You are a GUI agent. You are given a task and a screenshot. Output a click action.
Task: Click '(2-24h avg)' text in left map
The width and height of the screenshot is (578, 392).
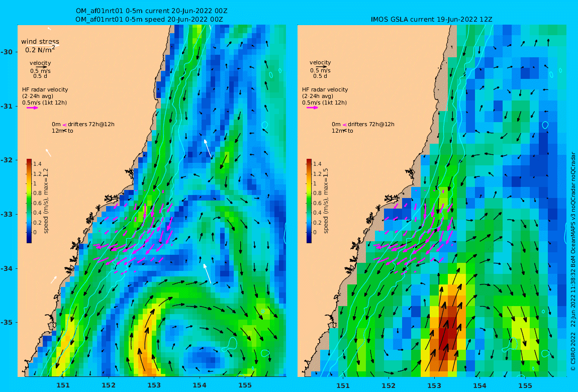pos(38,96)
